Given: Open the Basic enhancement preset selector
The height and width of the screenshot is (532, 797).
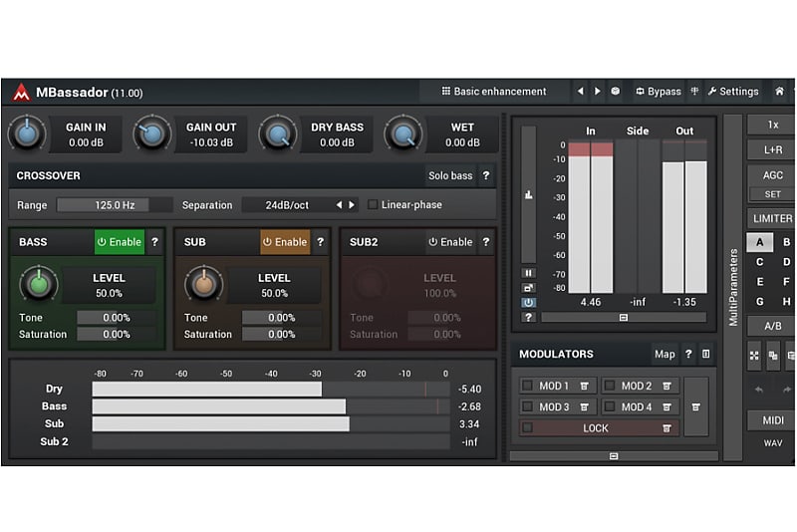Looking at the screenshot, I should pyautogui.click(x=494, y=92).
